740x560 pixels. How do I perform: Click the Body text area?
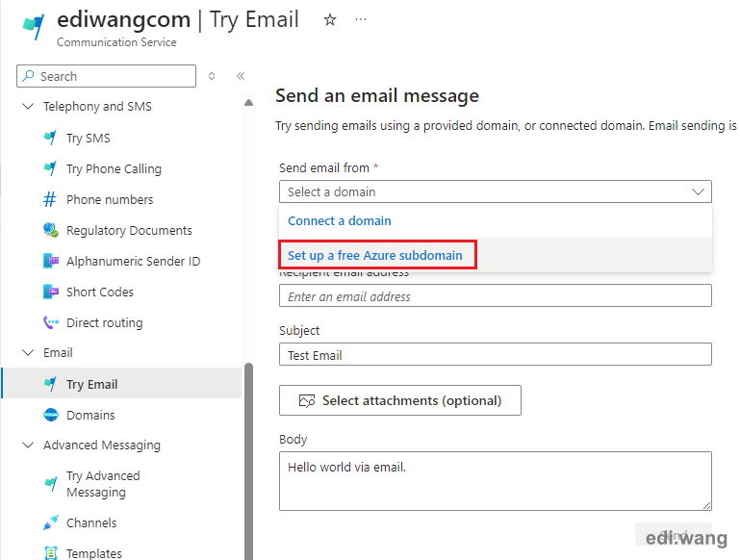click(495, 481)
